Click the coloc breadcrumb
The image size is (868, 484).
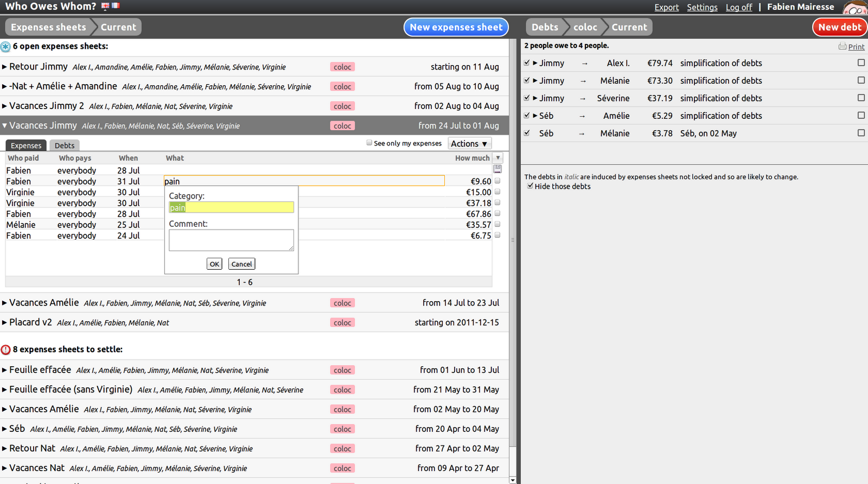point(585,27)
